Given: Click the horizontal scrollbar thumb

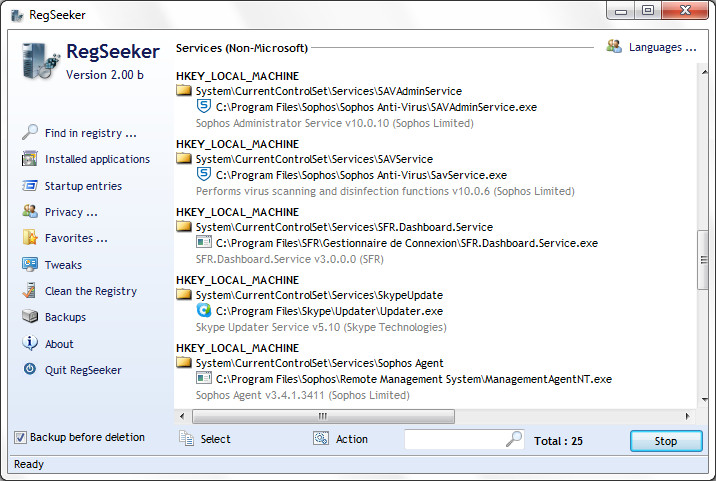Looking at the screenshot, I should [323, 416].
